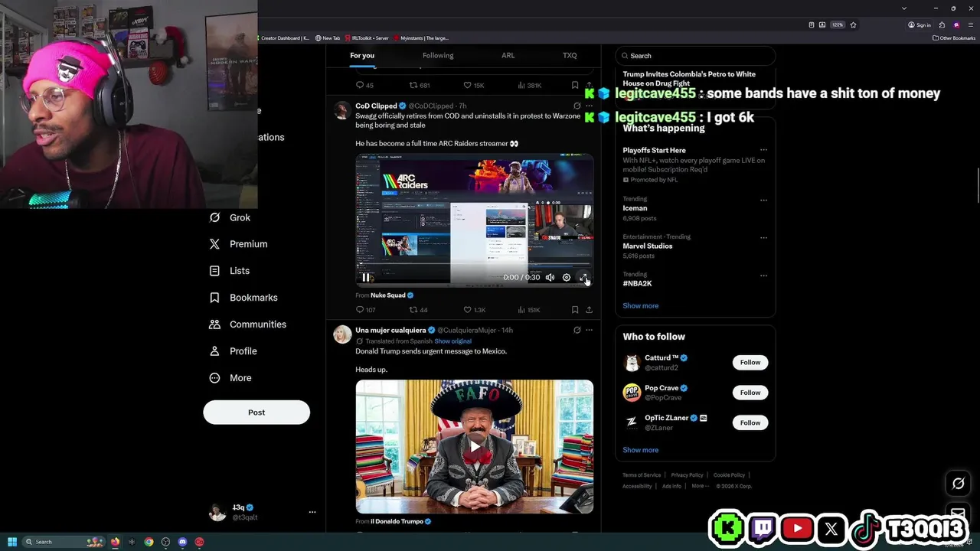
Task: Switch to the ARL tab
Action: [508, 56]
